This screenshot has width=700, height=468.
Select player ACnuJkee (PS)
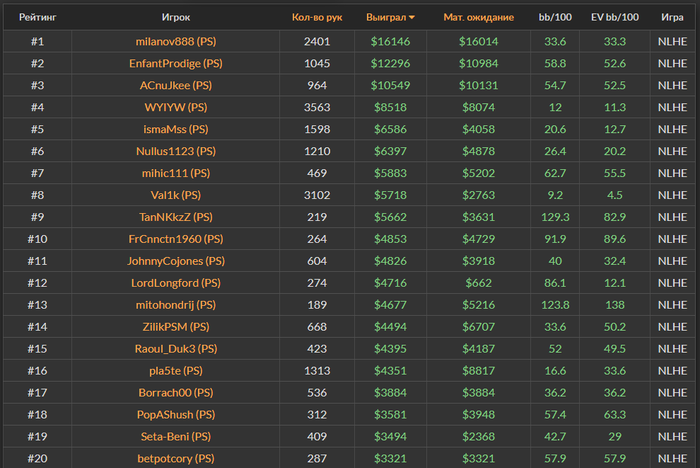click(176, 86)
